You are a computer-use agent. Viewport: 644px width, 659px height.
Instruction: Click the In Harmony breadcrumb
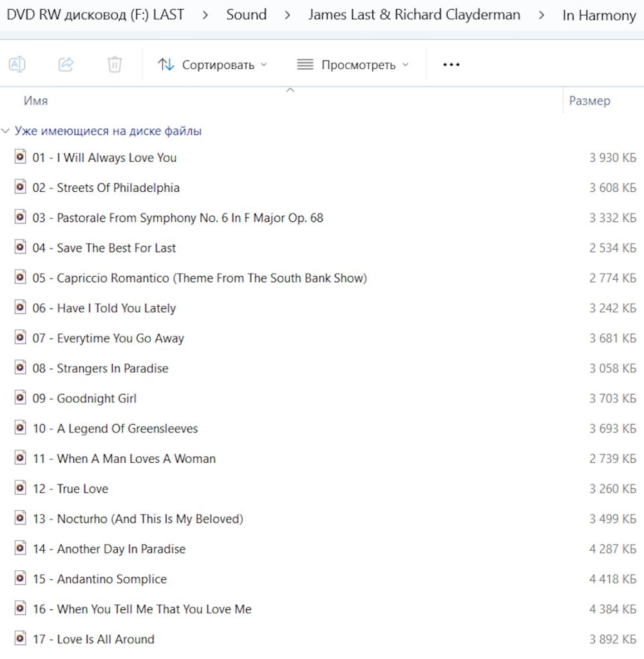click(x=599, y=15)
